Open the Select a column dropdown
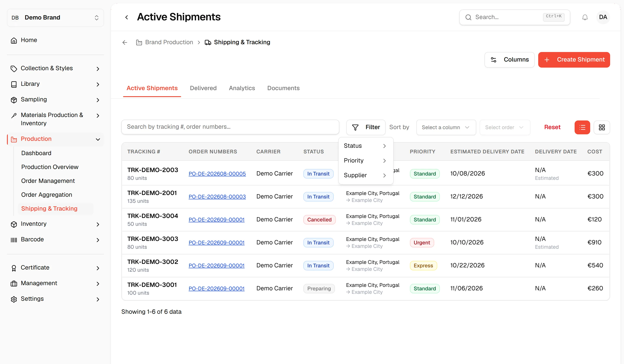624x364 pixels. 446,127
